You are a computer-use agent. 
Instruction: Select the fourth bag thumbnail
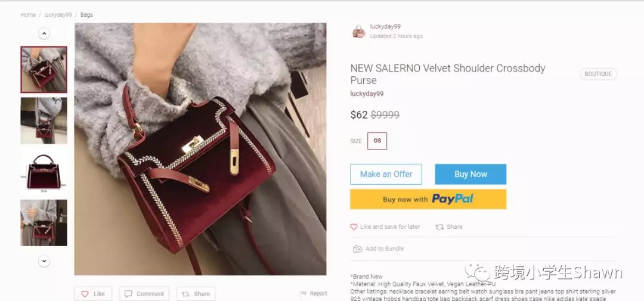tap(44, 222)
